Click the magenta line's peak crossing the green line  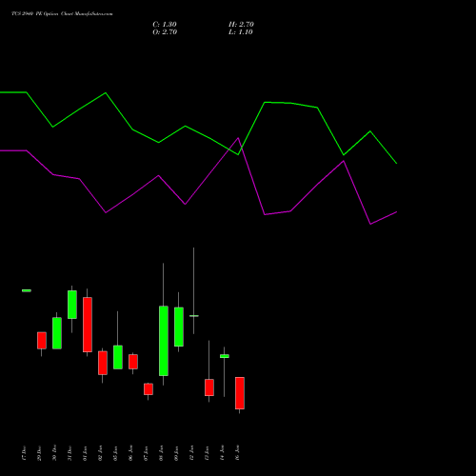click(238, 138)
